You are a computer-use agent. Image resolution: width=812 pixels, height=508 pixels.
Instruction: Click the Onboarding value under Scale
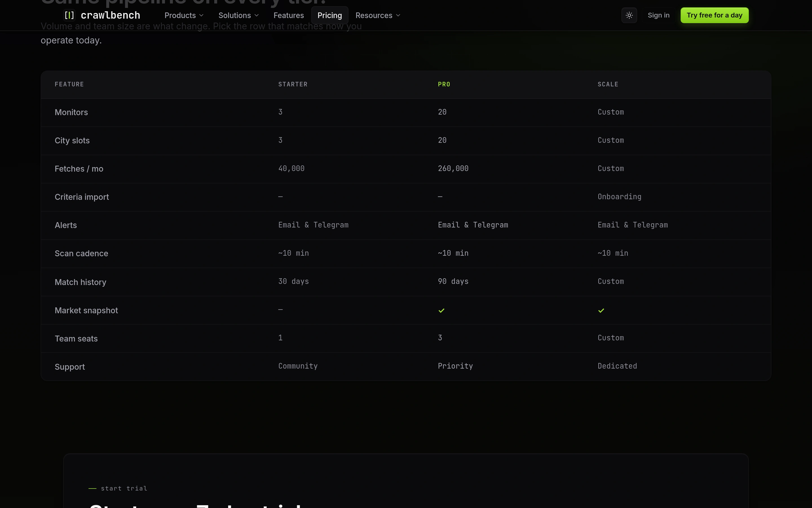[619, 196]
